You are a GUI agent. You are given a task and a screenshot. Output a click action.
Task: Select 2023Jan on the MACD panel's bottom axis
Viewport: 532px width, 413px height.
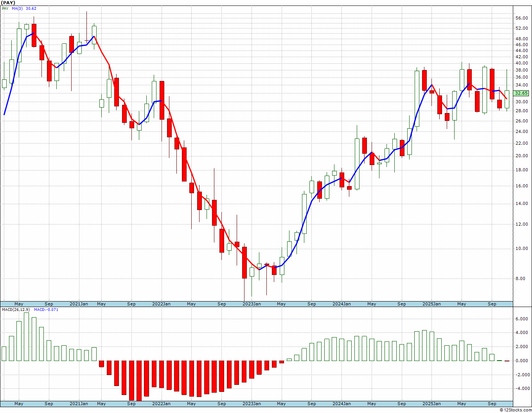[x=252, y=404]
